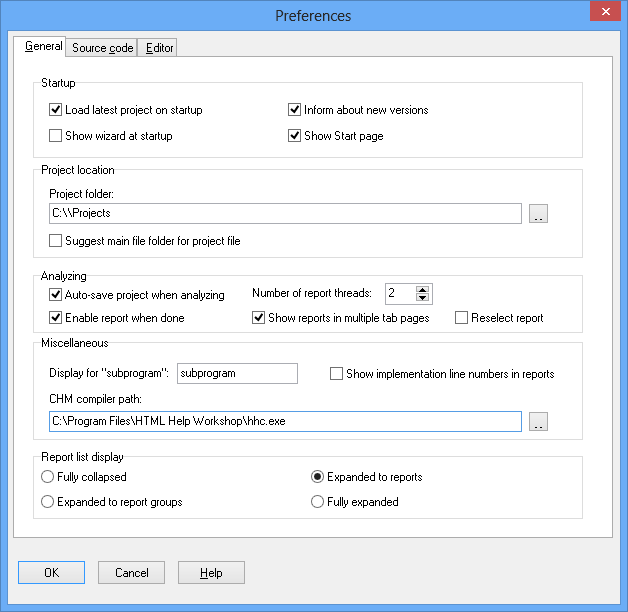Open the Editor tab
Image resolution: width=628 pixels, height=612 pixels.
(159, 48)
